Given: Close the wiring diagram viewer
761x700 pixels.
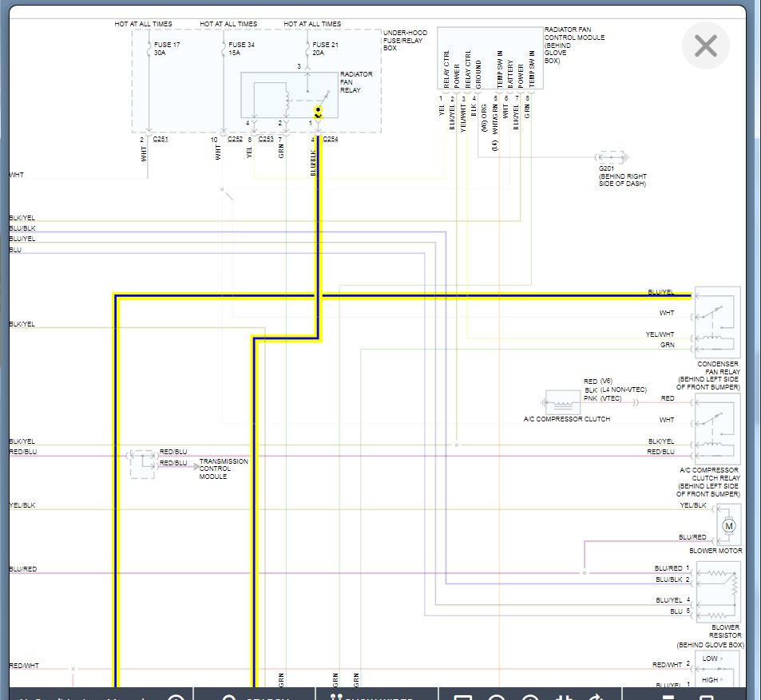Looking at the screenshot, I should tap(705, 46).
